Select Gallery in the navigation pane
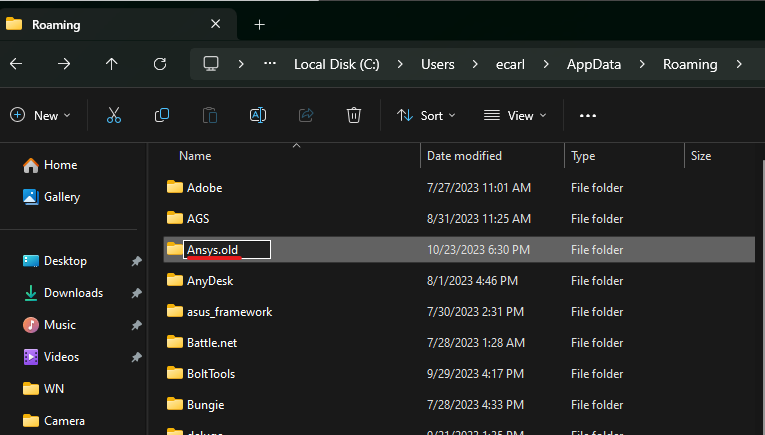This screenshot has width=765, height=435. pos(62,197)
